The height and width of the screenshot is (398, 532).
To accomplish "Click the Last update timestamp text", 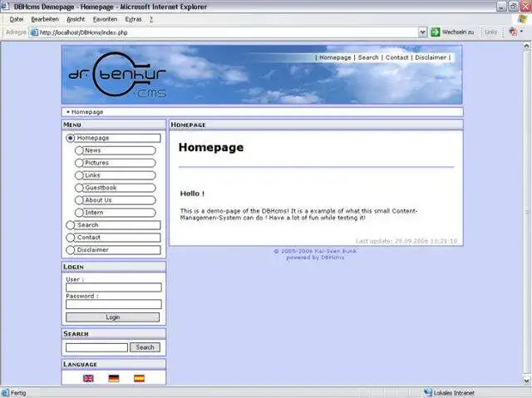I will coord(406,241).
